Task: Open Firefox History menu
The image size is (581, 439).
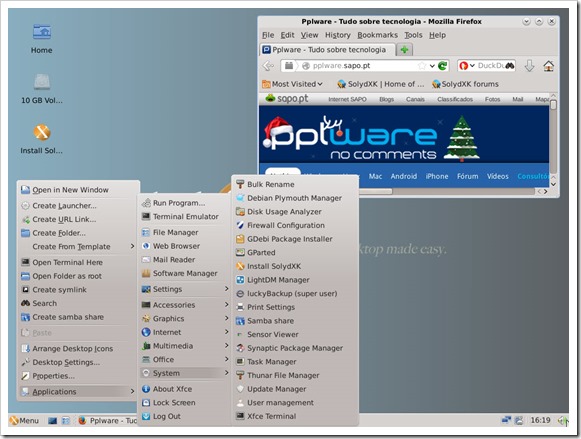Action: [338, 35]
